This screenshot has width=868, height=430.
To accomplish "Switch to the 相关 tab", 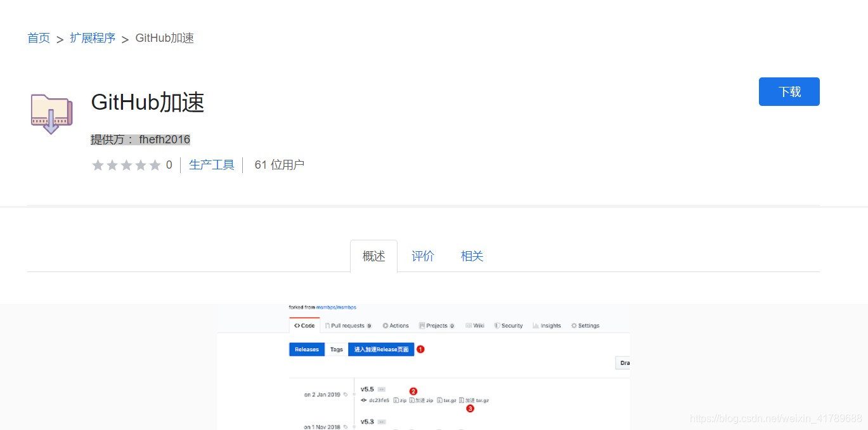I will pyautogui.click(x=472, y=256).
